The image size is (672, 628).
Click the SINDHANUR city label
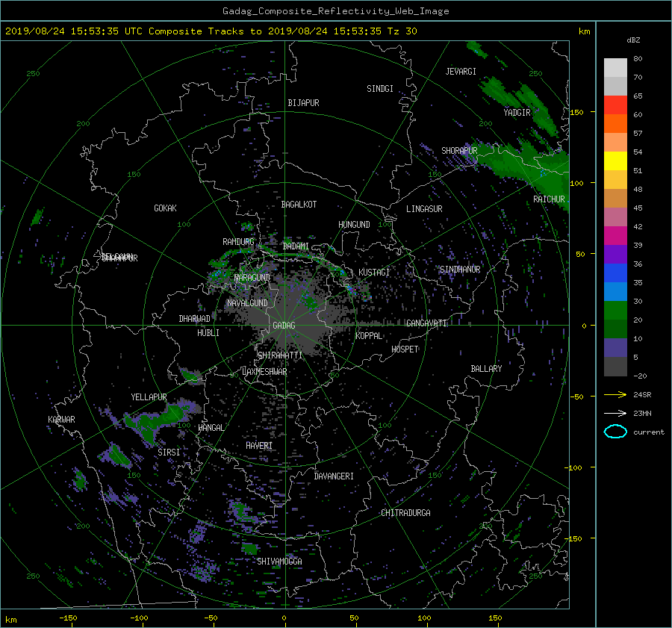460,270
